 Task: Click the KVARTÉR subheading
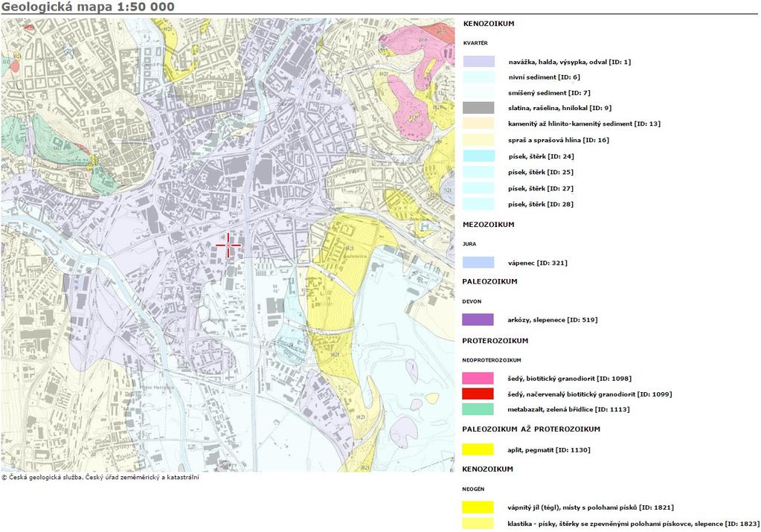click(475, 43)
